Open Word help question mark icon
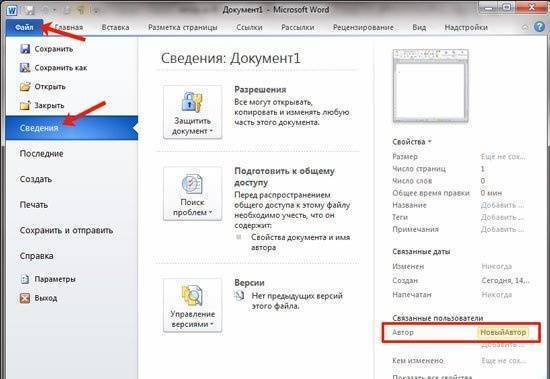550x379 pixels. (x=539, y=27)
